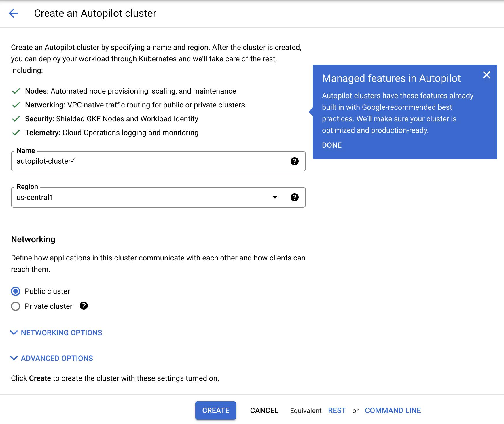Click the chevron beside Networking Options
This screenshot has height=424, width=504.
(14, 333)
